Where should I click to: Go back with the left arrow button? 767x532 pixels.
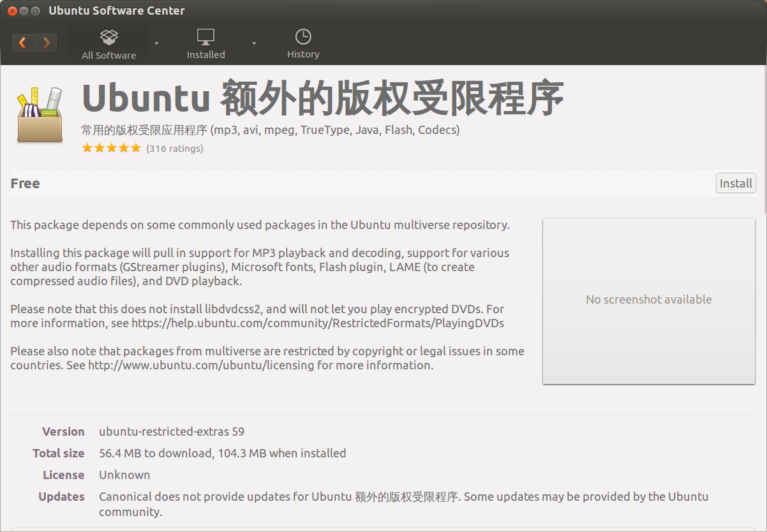(x=23, y=43)
